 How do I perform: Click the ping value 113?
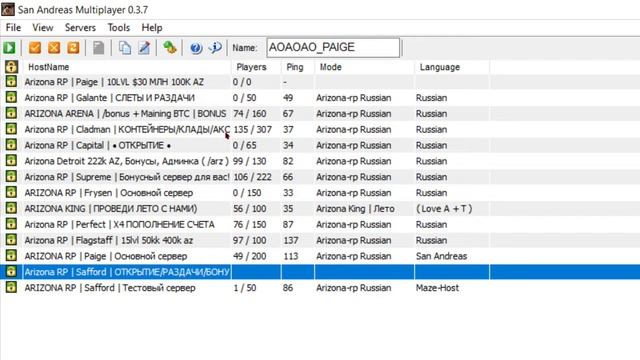[x=291, y=256]
